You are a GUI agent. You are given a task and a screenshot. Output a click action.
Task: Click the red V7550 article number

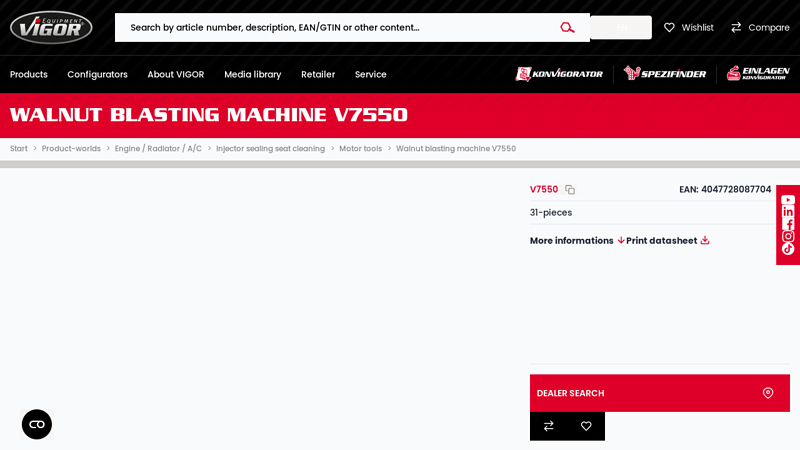544,189
